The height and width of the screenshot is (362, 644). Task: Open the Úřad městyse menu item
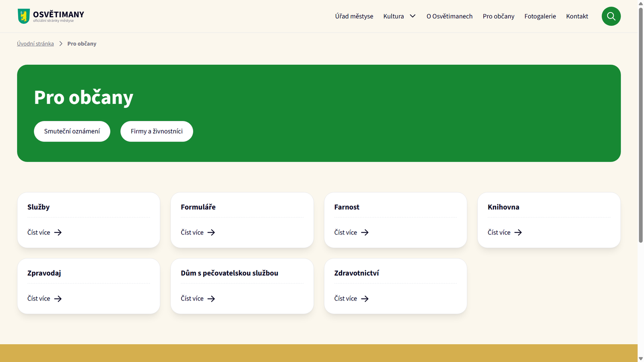click(x=353, y=16)
